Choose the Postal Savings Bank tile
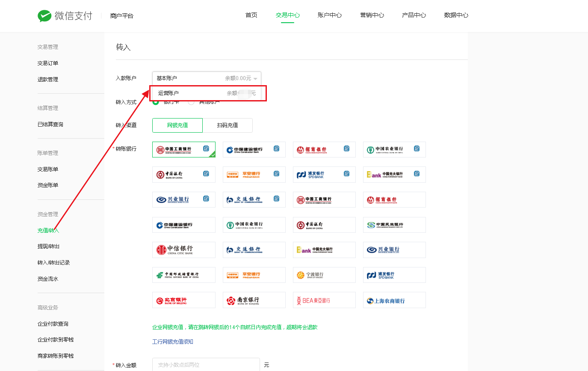 point(184,275)
